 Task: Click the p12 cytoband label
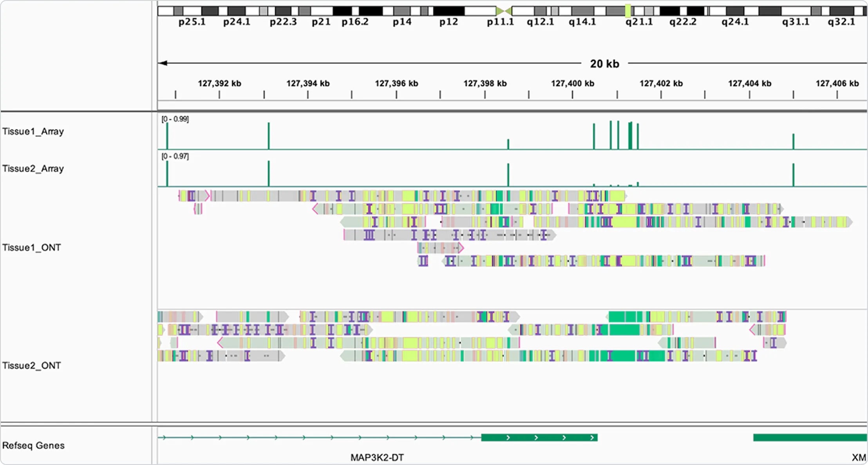tap(449, 22)
